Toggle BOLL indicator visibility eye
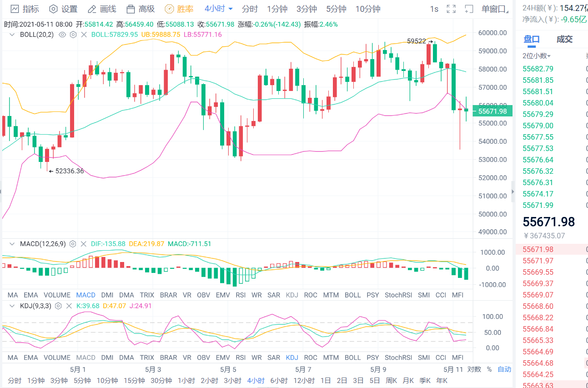Viewport: 588px width, 388px height. click(x=62, y=35)
